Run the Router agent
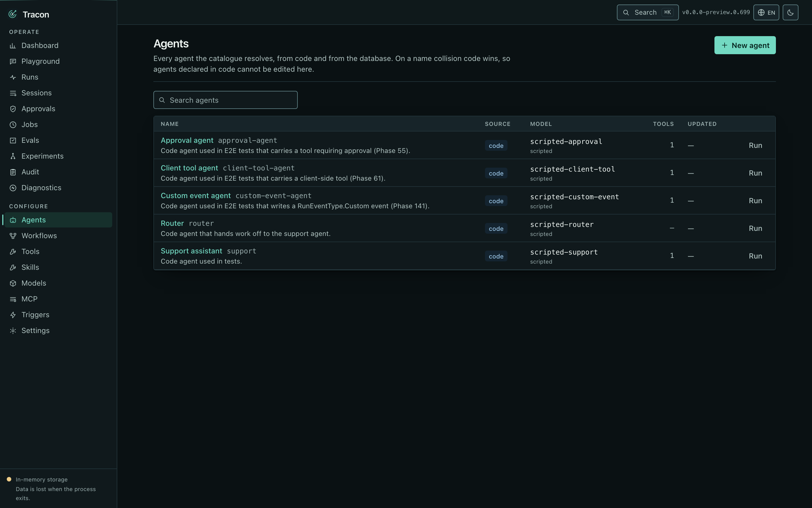Image resolution: width=812 pixels, height=508 pixels. (755, 228)
